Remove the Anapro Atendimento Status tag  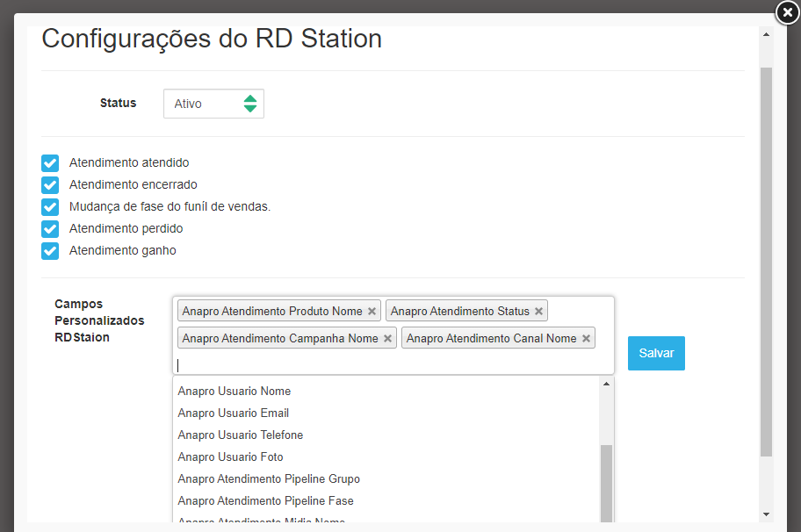pos(538,312)
